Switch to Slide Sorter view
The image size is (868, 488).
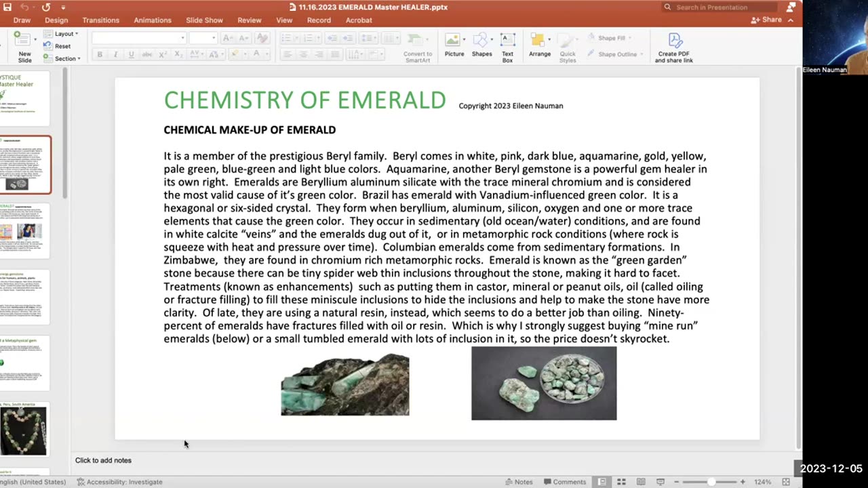621,482
